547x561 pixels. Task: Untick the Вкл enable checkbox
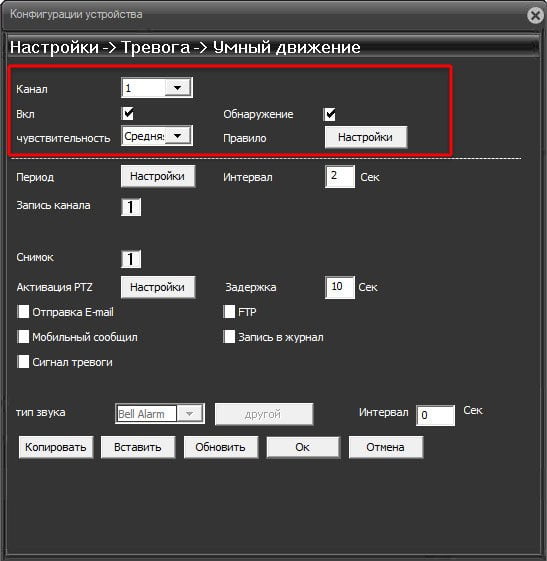point(128,113)
